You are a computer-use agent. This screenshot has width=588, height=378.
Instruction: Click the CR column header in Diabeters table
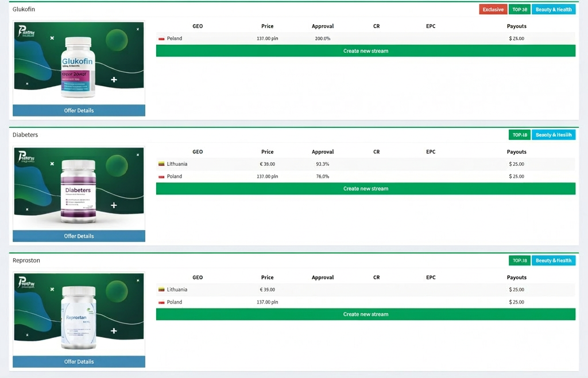tap(377, 152)
